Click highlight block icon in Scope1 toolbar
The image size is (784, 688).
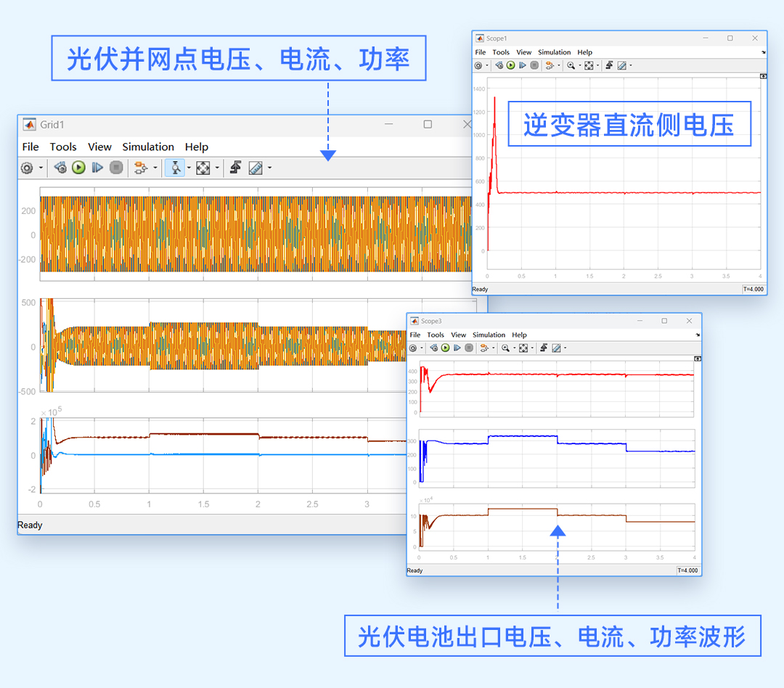click(550, 65)
